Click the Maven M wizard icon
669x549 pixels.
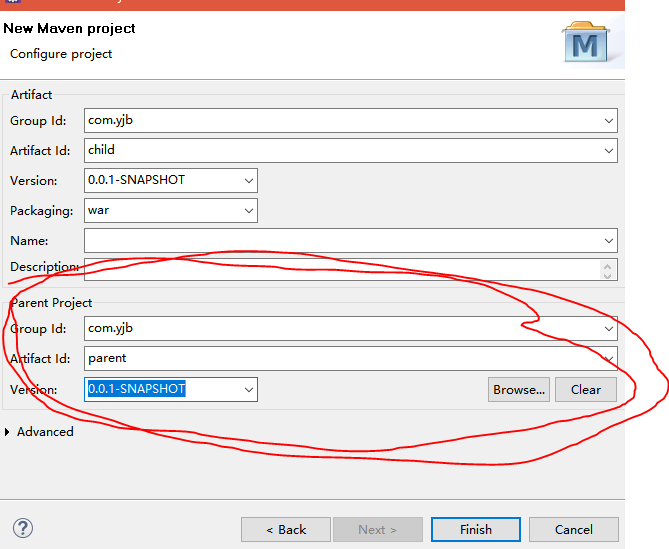click(585, 42)
